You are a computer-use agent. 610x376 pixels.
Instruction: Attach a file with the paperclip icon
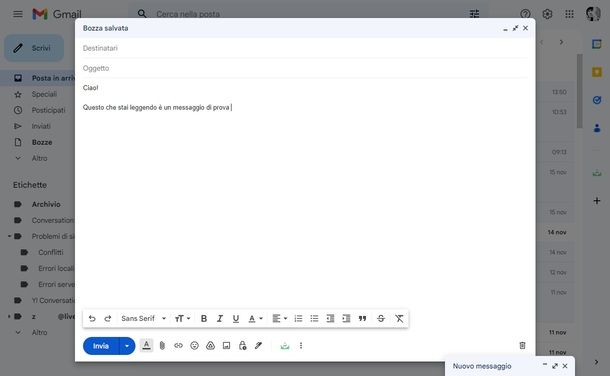pos(162,346)
